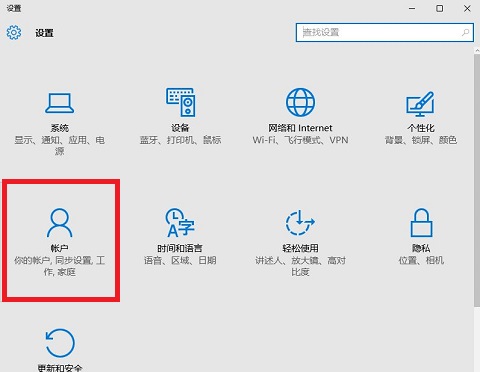Image resolution: width=480 pixels, height=372 pixels.
Task: Close the 设置 window
Action: 467,8
